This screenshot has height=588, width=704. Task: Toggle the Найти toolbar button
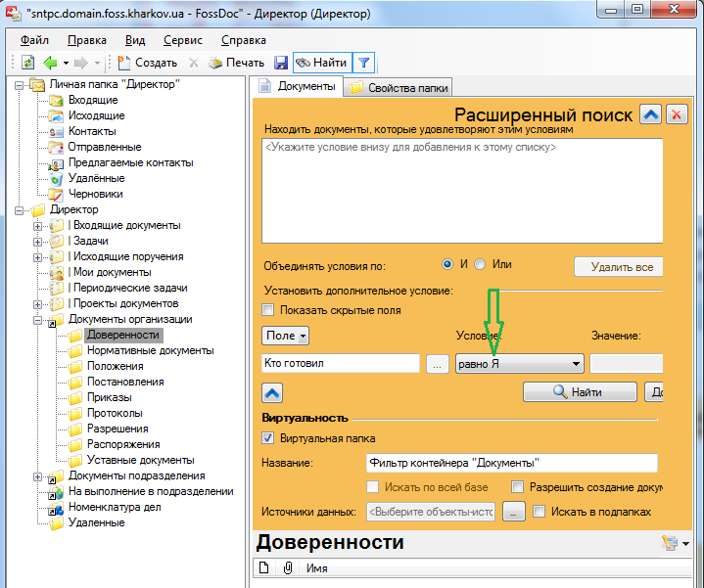coord(322,63)
